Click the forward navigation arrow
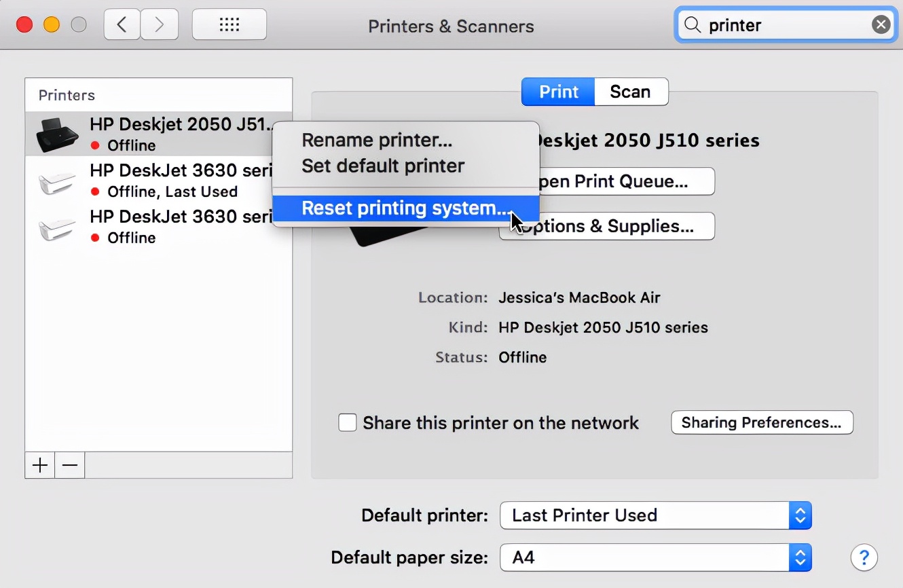This screenshot has height=588, width=903. coord(160,25)
